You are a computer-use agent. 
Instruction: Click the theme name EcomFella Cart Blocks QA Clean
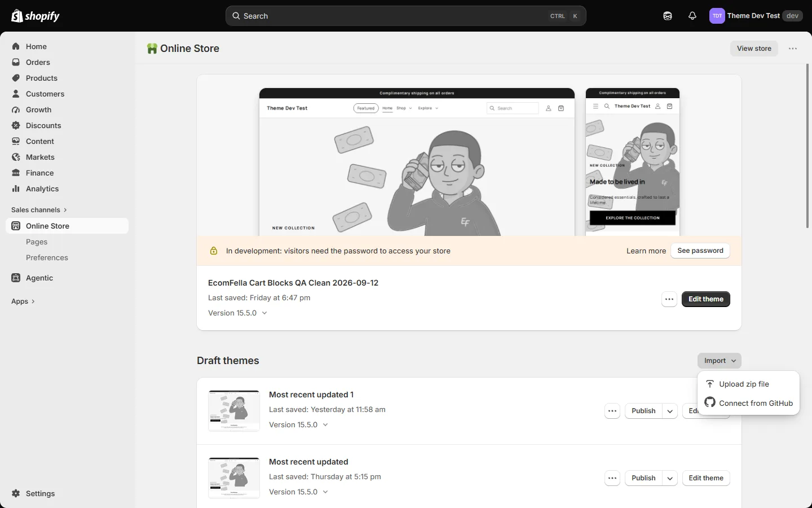point(293,283)
